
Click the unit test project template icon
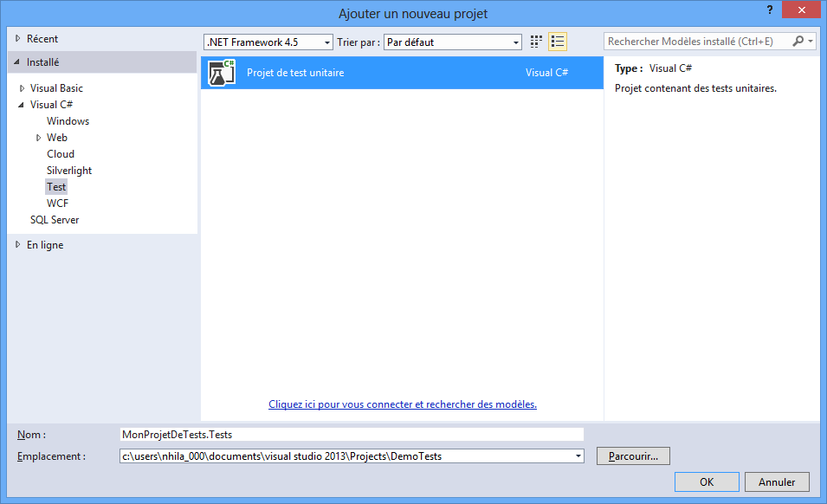point(222,73)
